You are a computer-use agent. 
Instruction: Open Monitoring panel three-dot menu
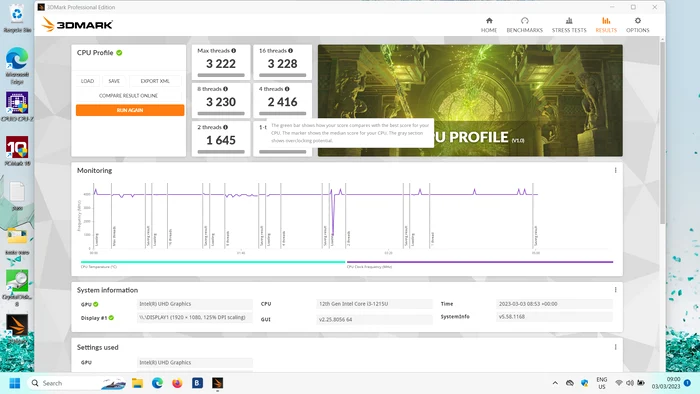615,170
